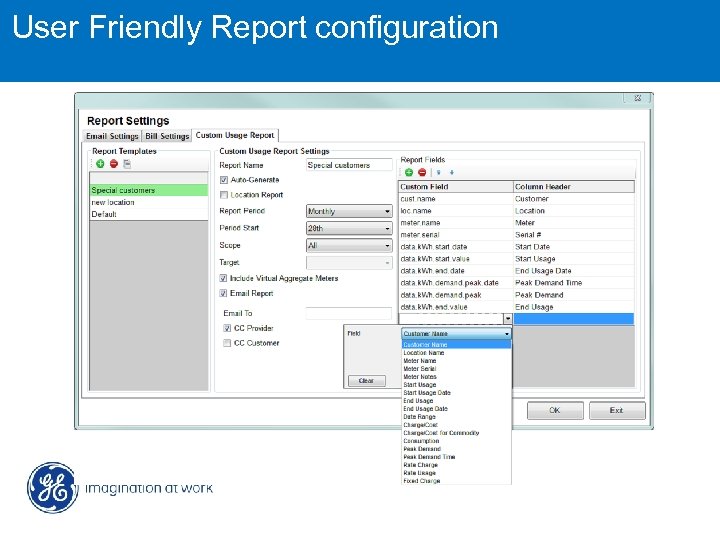Choose Start Usage Date from field list
The image size is (720, 540).
tap(456, 393)
